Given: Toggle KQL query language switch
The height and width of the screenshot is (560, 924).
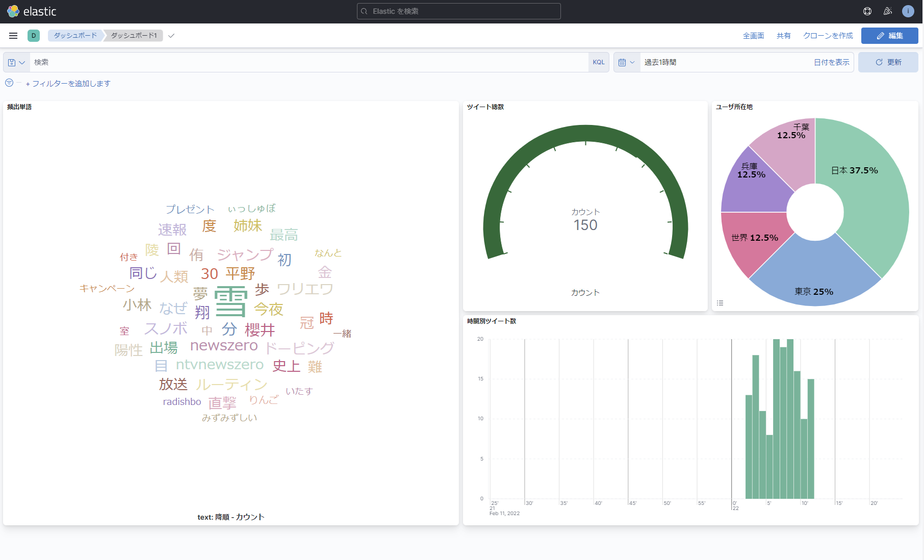Looking at the screenshot, I should point(599,62).
